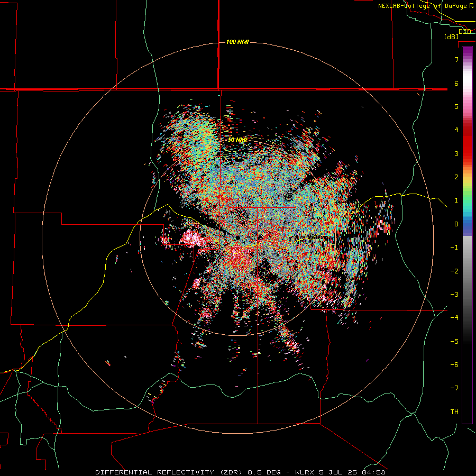Viewport: 476px width, 476px height.
Task: Click the "3" label on the dB scale
Action: [456, 153]
